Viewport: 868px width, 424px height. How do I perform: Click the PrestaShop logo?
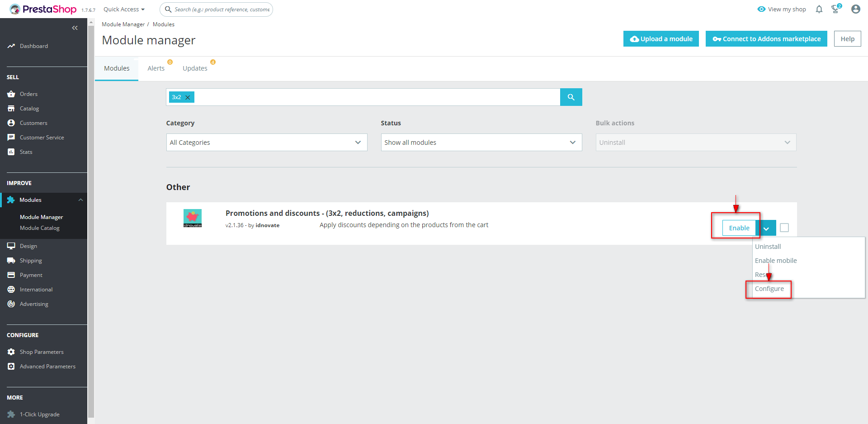click(43, 9)
